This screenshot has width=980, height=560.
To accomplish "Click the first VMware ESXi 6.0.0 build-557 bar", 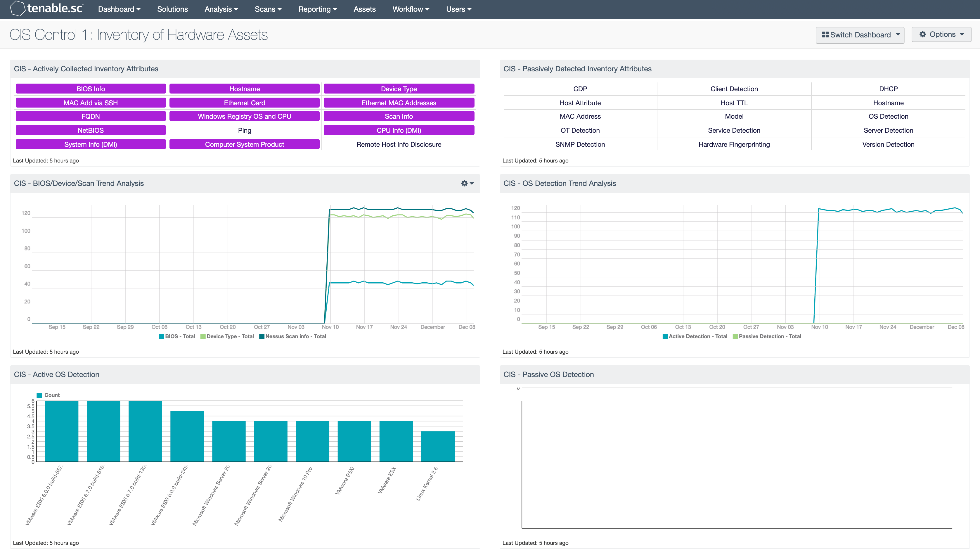I will point(62,431).
